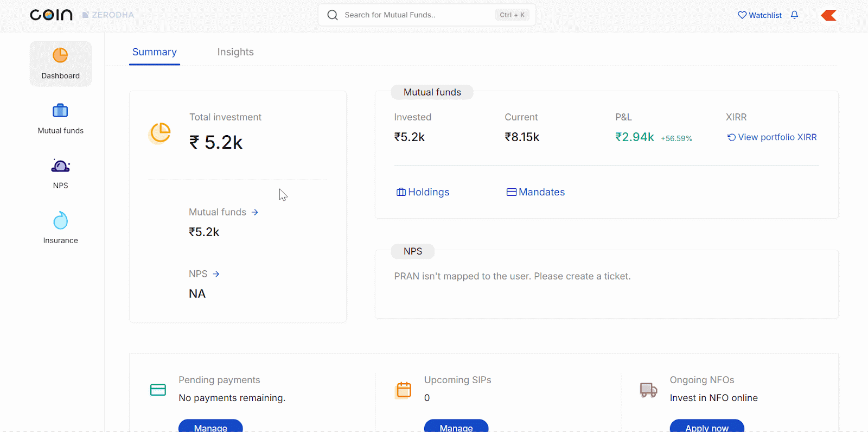Go to NPS section in sidebar
868x432 pixels.
click(60, 166)
